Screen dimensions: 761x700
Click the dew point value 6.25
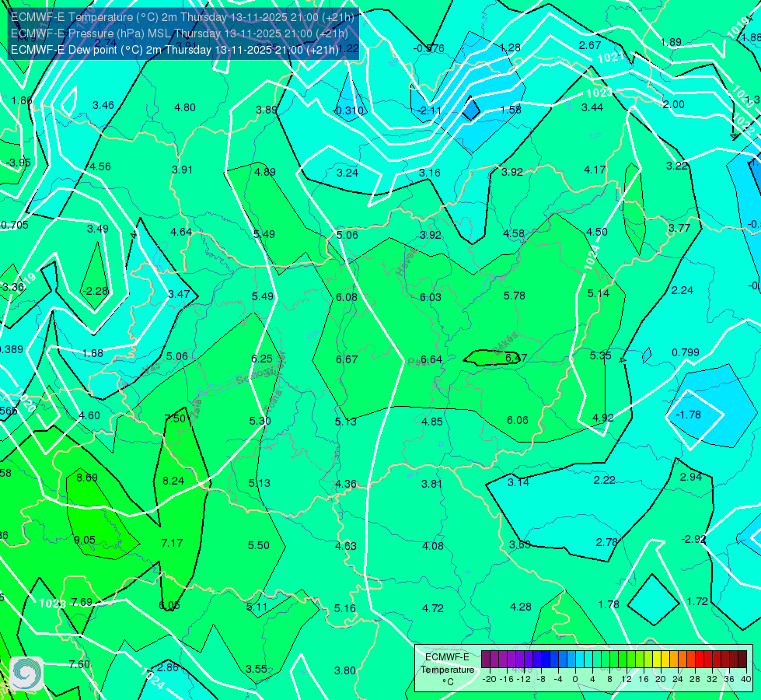click(x=262, y=359)
